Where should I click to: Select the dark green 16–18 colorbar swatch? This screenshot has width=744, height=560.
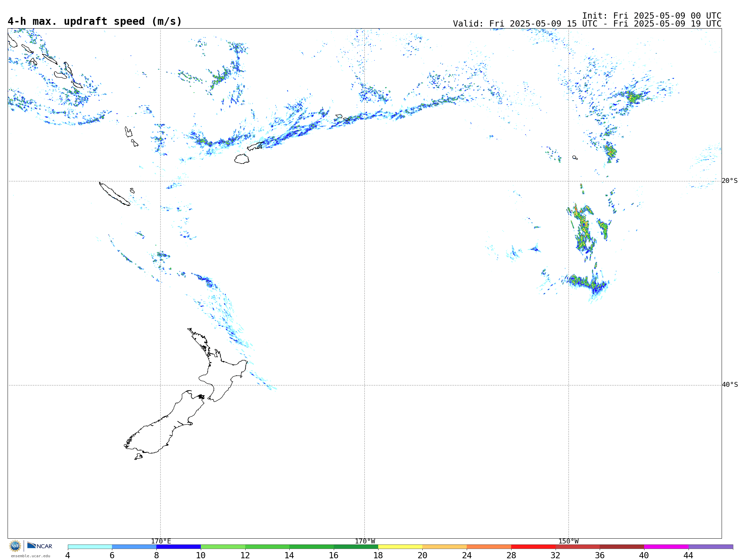pyautogui.click(x=356, y=547)
